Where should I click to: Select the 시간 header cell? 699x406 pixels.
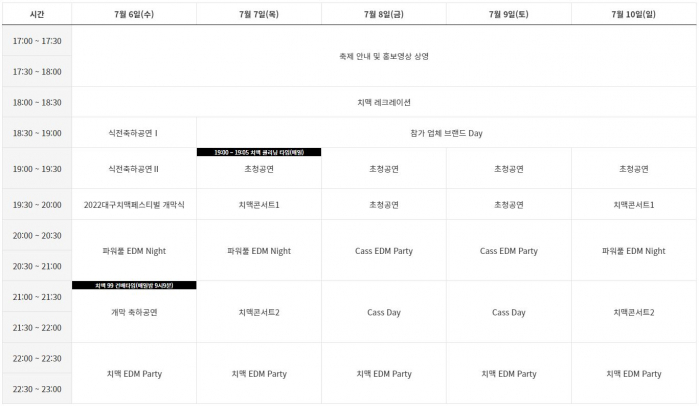[x=36, y=15]
